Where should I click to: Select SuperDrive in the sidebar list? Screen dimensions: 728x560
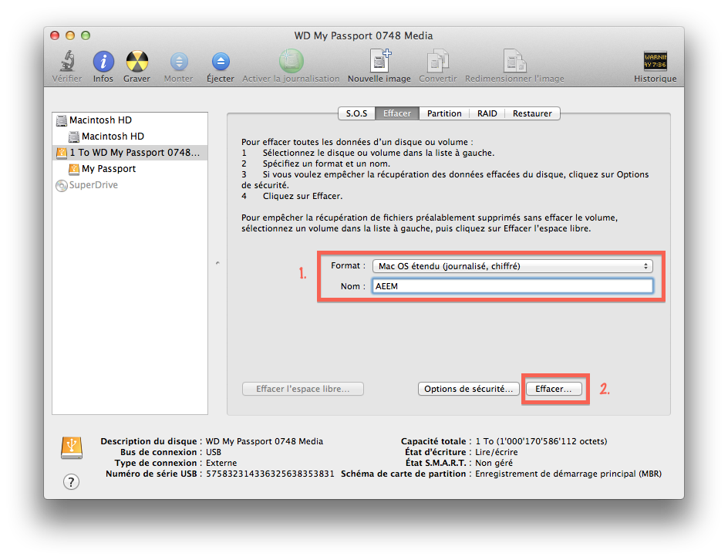point(93,185)
